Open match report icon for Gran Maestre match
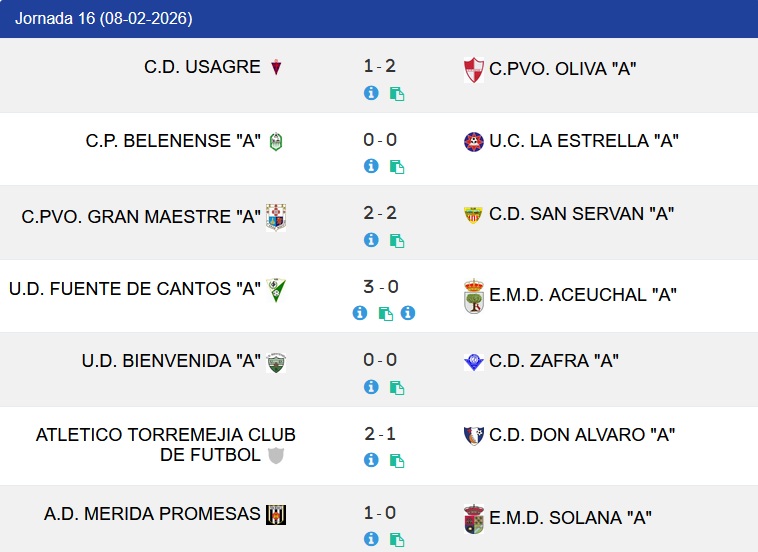This screenshot has width=758, height=552. 397,240
